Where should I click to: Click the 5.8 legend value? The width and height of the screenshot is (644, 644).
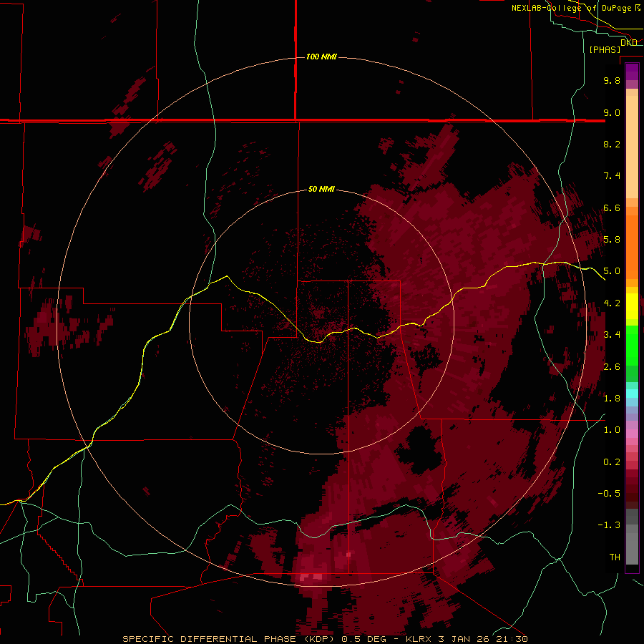click(612, 240)
